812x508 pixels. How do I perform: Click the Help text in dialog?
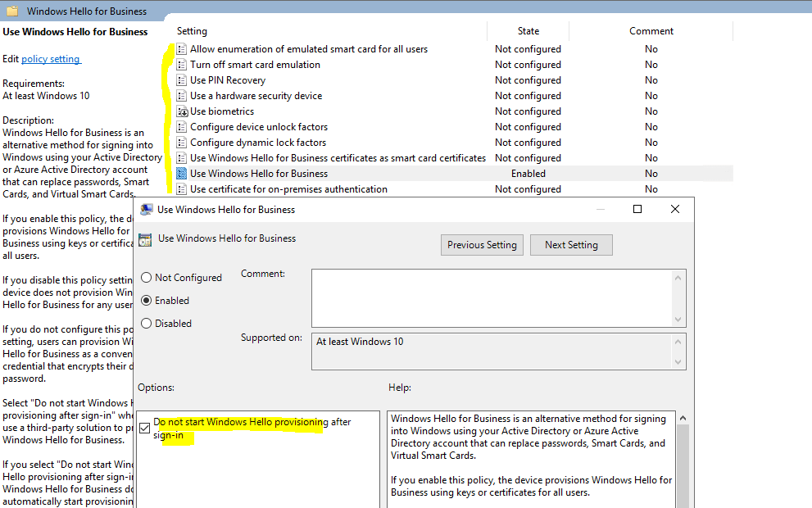click(x=531, y=456)
